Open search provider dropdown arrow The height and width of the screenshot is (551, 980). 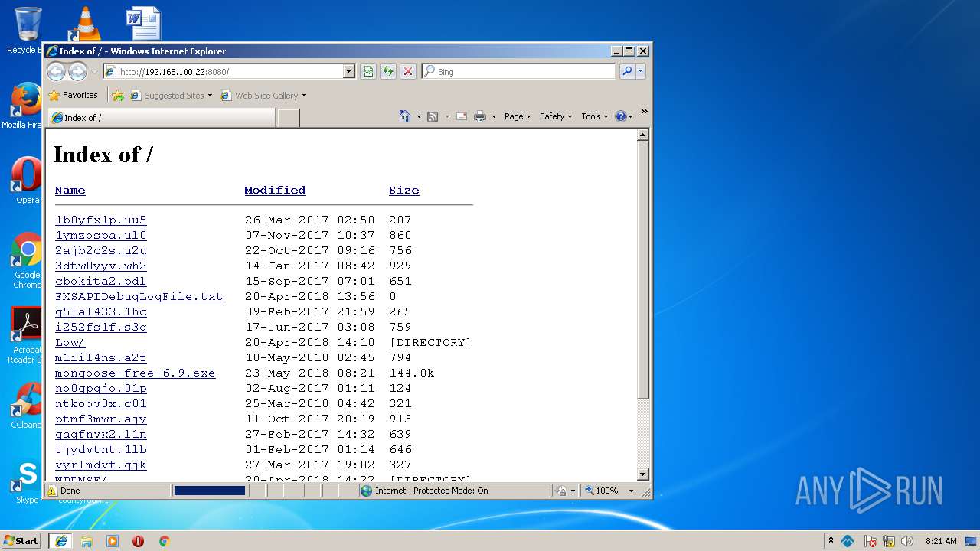[x=641, y=71]
